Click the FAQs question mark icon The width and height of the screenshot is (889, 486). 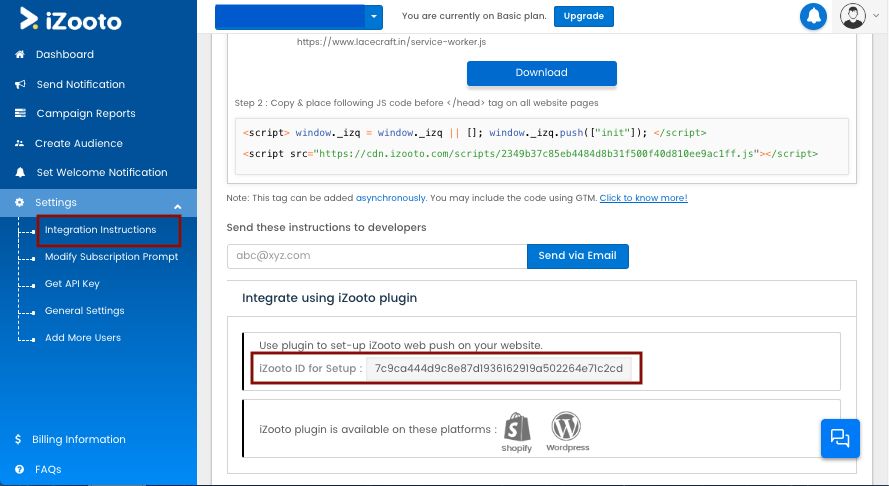coord(20,470)
